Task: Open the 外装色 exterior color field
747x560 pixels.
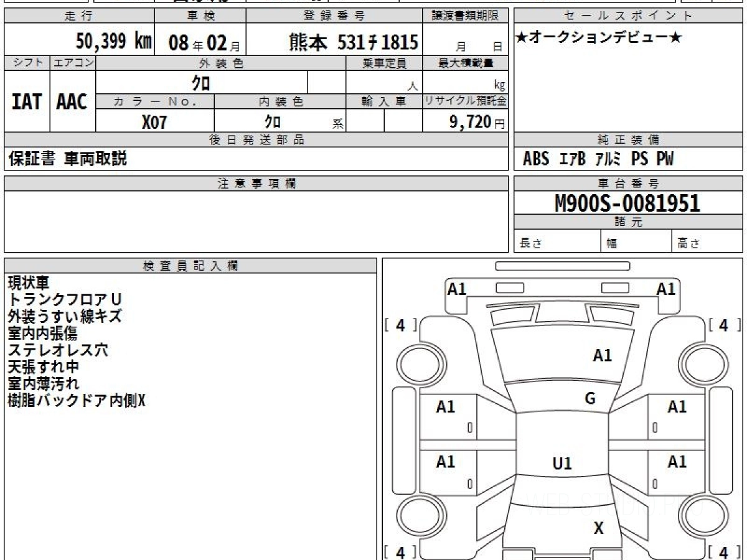Action: pos(221,62)
